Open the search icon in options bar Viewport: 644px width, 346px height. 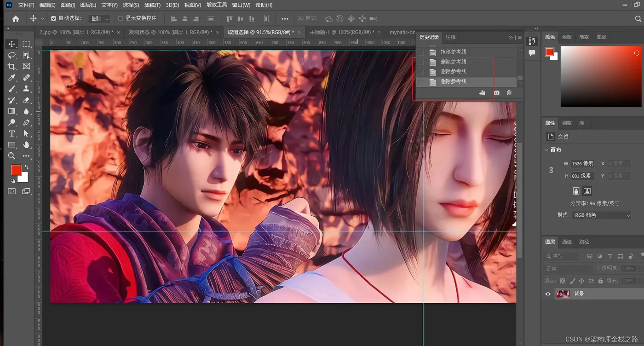tap(638, 19)
